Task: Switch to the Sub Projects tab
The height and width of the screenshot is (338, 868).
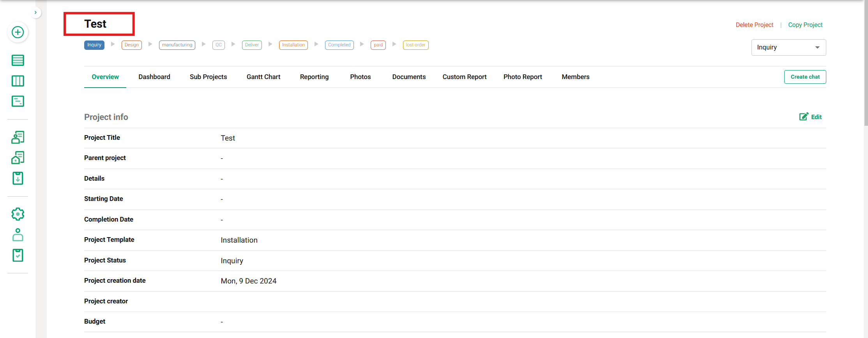Action: (208, 77)
